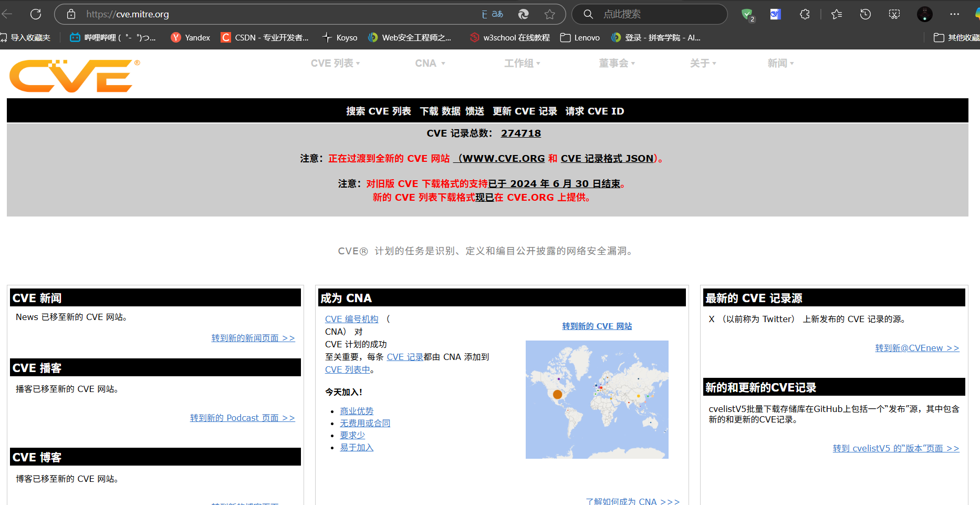Open the Lenovo bookmark folder
This screenshot has height=505, width=980.
(580, 37)
